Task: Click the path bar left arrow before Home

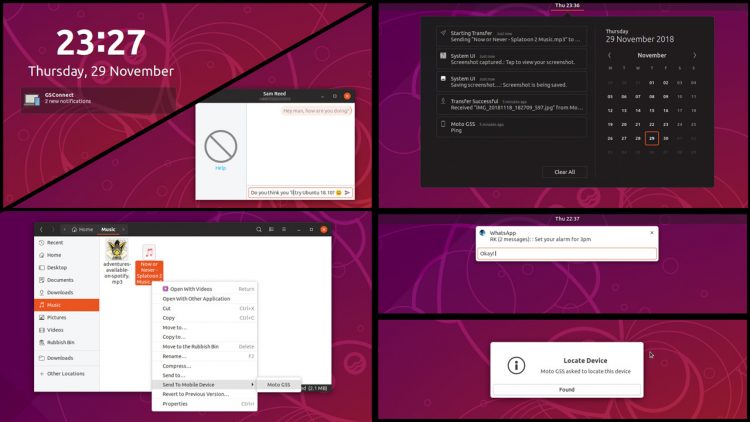Action: [65, 230]
